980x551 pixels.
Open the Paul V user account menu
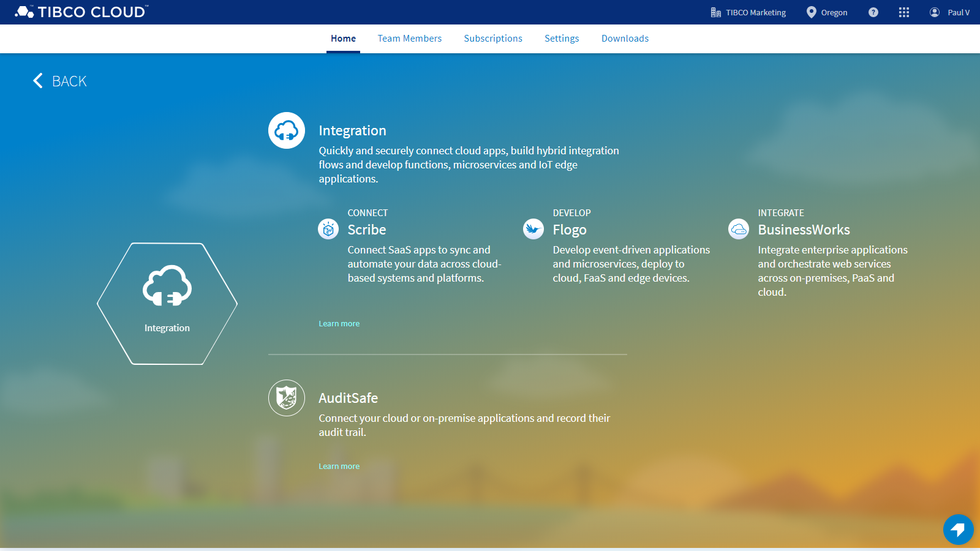click(948, 12)
